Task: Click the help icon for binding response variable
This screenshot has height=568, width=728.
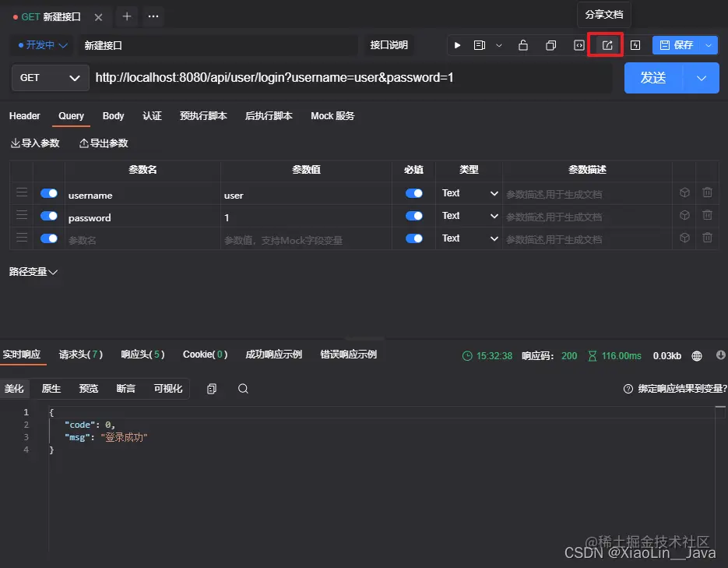Action: click(x=628, y=389)
